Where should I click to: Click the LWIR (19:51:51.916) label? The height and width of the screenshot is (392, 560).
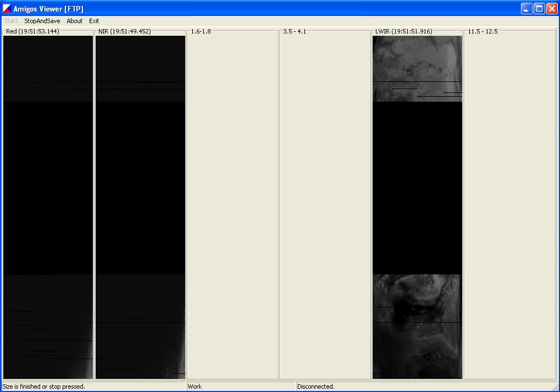(403, 31)
